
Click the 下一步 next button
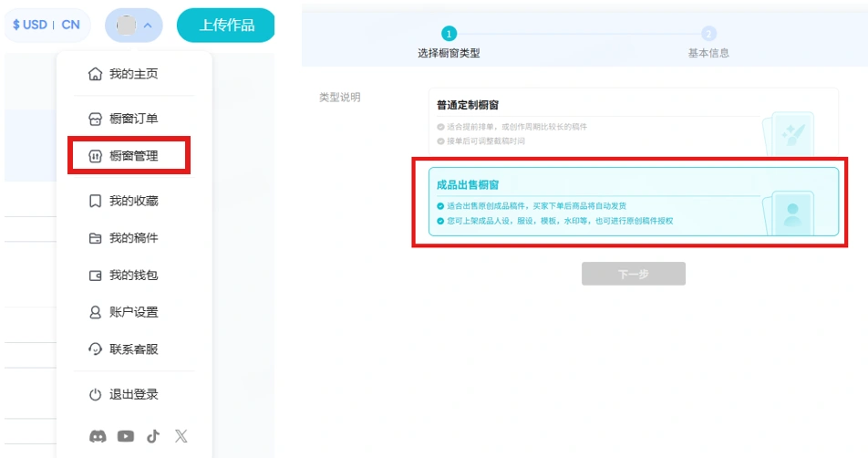pos(634,274)
